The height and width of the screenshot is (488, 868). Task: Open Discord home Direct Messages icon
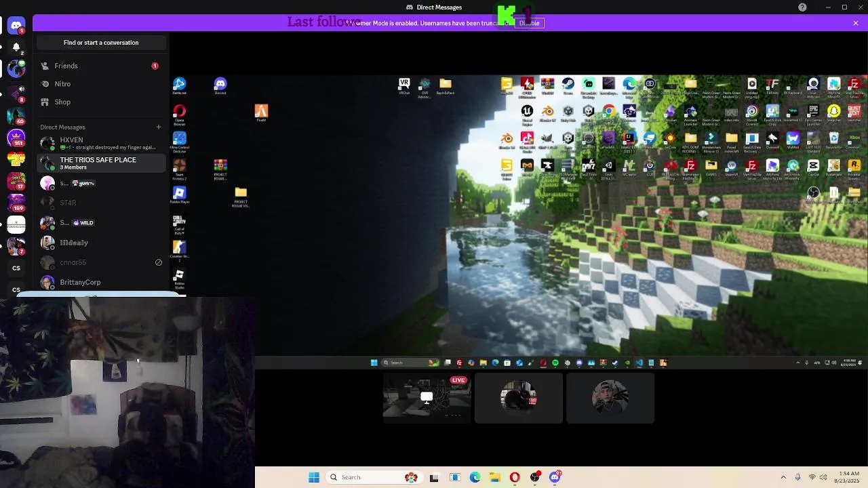(x=16, y=25)
